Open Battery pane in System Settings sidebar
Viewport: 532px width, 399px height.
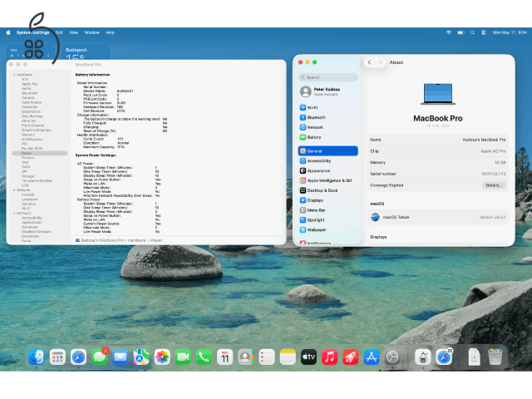(328, 137)
